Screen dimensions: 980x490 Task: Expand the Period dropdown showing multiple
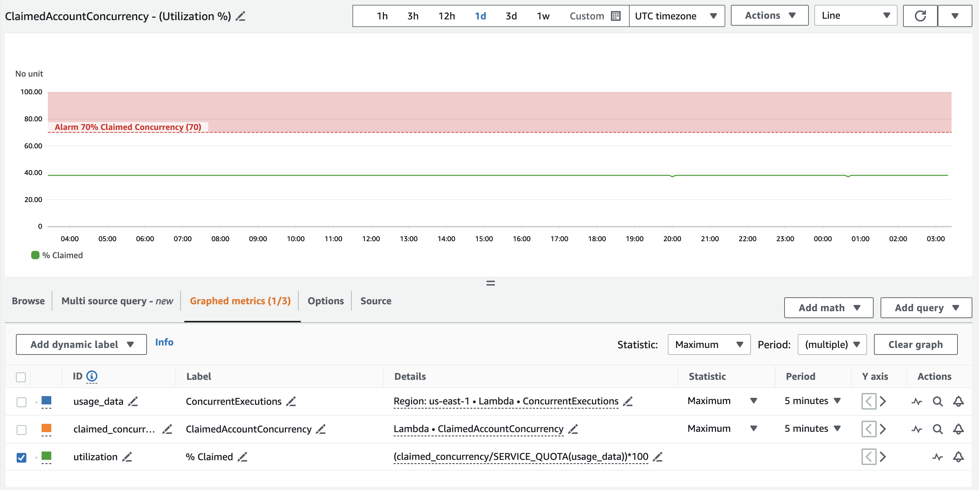pyautogui.click(x=831, y=344)
